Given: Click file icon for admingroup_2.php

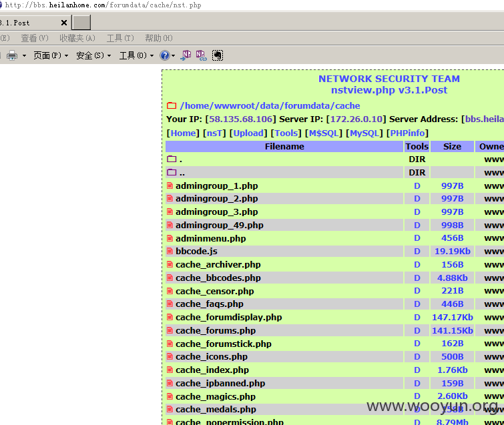Looking at the screenshot, I should tap(170, 198).
